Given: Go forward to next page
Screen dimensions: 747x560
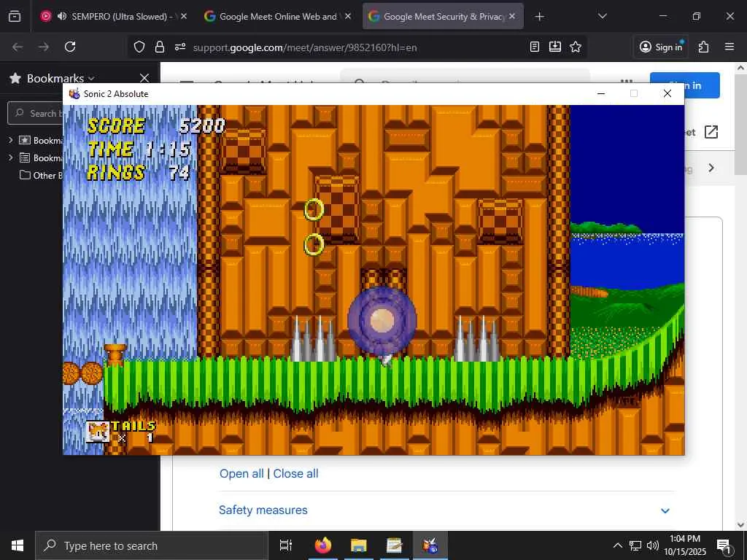Looking at the screenshot, I should click(44, 47).
